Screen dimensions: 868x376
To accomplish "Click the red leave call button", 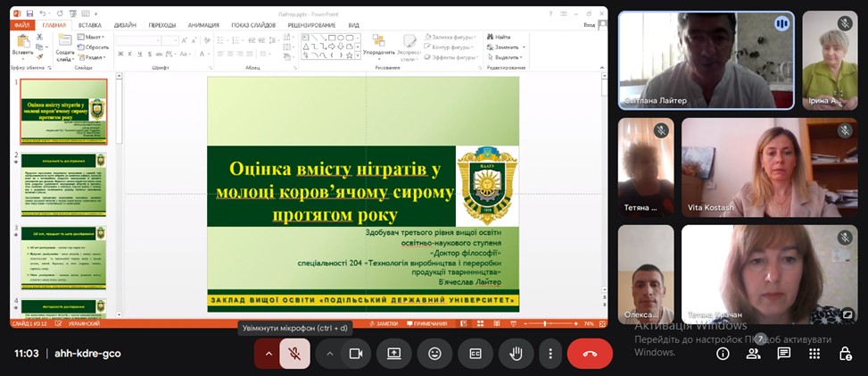I will click(590, 353).
